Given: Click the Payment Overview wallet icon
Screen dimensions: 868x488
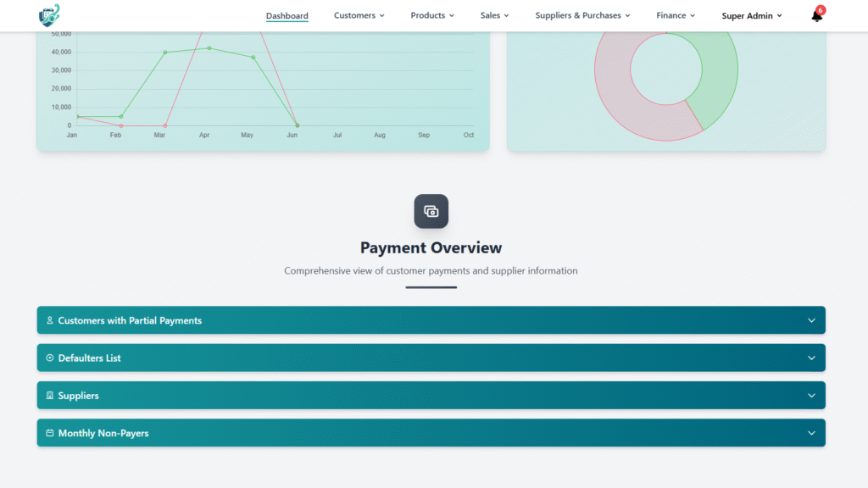Looking at the screenshot, I should (431, 211).
